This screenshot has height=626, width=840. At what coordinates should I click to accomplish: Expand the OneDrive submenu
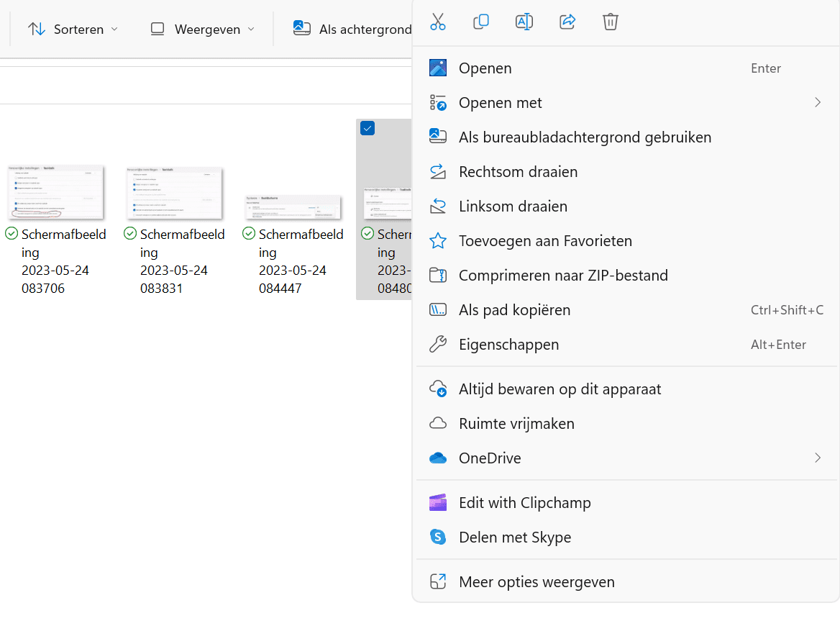(x=626, y=458)
